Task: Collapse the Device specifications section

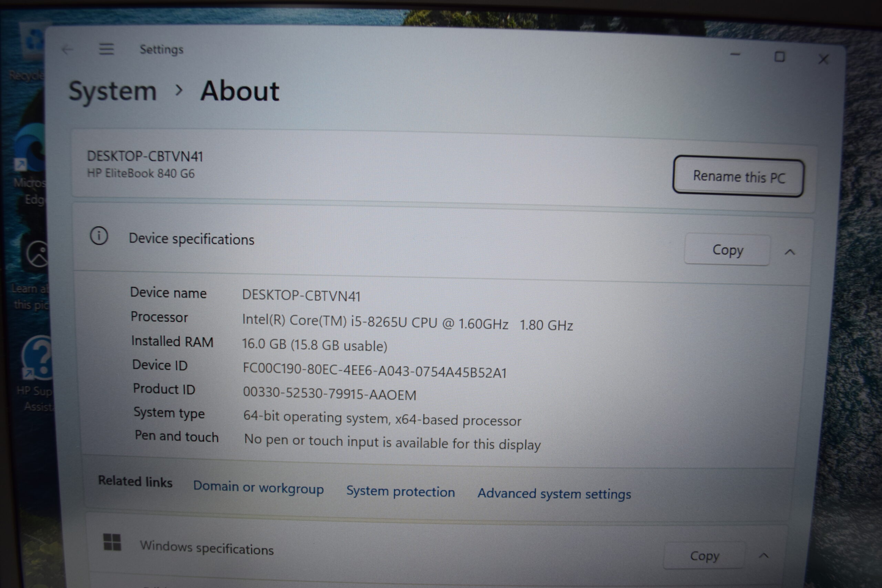Action: pos(790,252)
